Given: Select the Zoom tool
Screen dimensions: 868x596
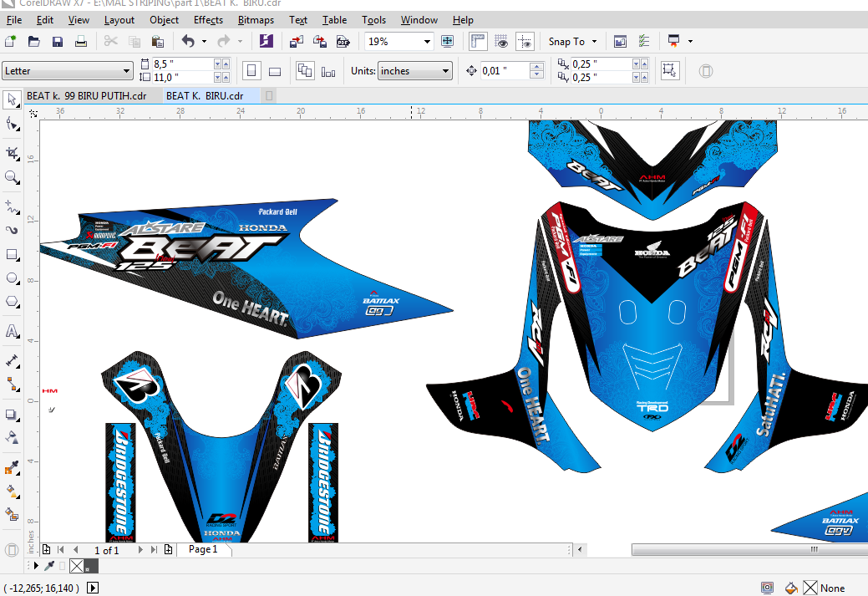Looking at the screenshot, I should click(x=12, y=177).
